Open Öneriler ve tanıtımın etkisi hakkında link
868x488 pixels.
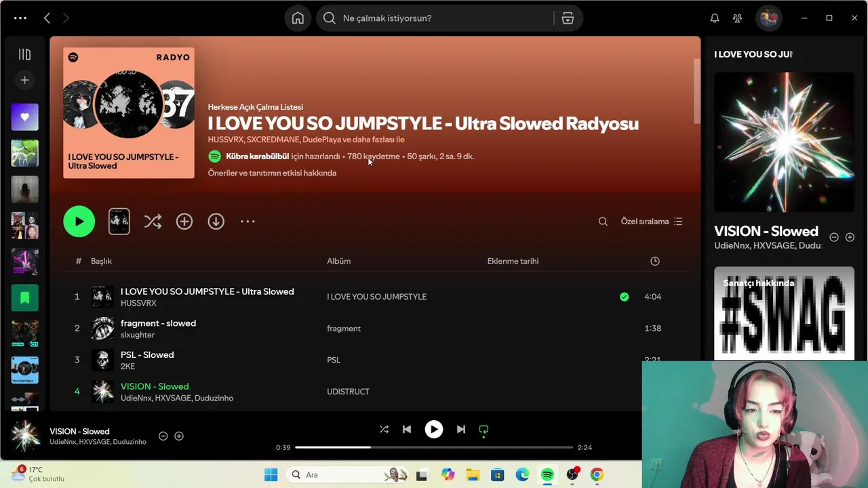pyautogui.click(x=272, y=173)
